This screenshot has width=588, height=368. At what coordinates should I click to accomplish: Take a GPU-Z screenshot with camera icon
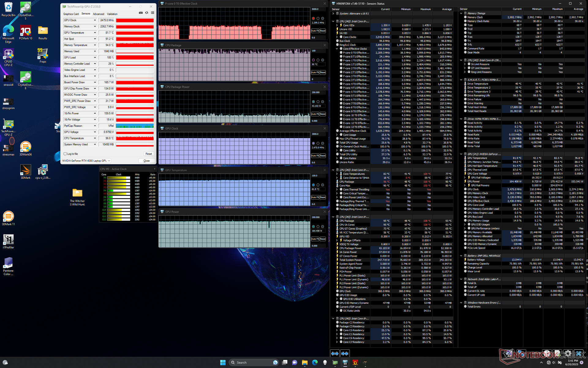click(x=141, y=13)
